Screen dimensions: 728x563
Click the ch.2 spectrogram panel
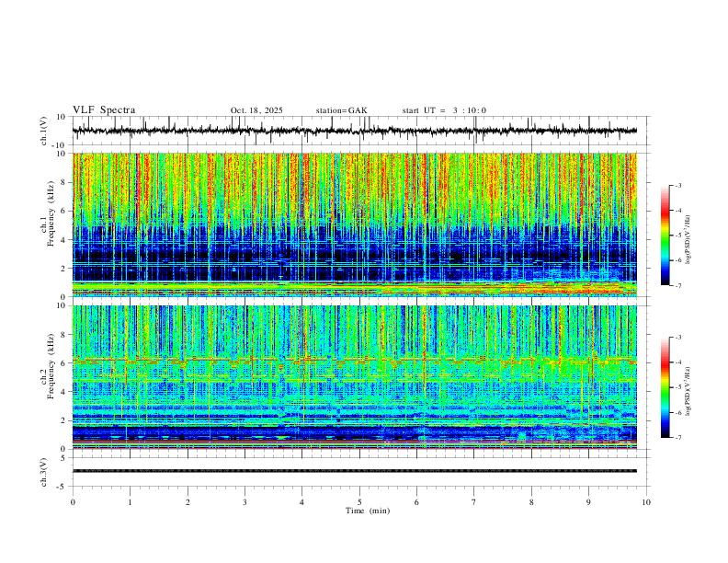[355, 377]
